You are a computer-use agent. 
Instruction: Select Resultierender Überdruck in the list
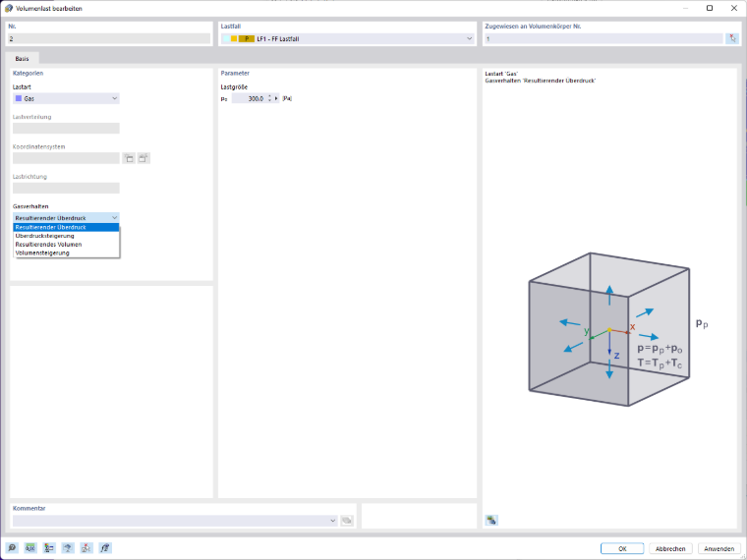(x=66, y=227)
